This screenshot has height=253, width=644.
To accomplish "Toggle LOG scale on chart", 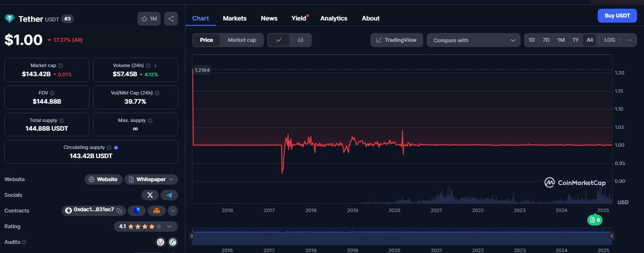I will pyautogui.click(x=610, y=40).
